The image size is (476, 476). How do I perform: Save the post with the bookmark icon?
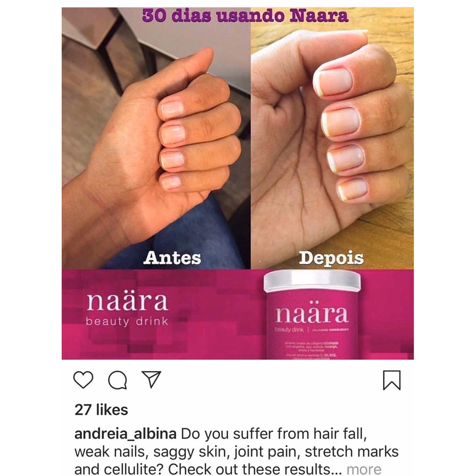(391, 380)
